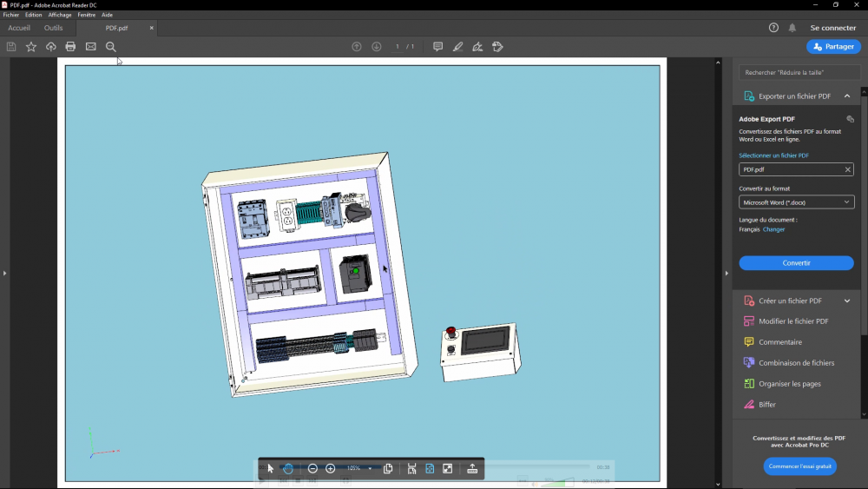This screenshot has height=489, width=868.
Task: Fit page to width icon
Action: coord(411,468)
